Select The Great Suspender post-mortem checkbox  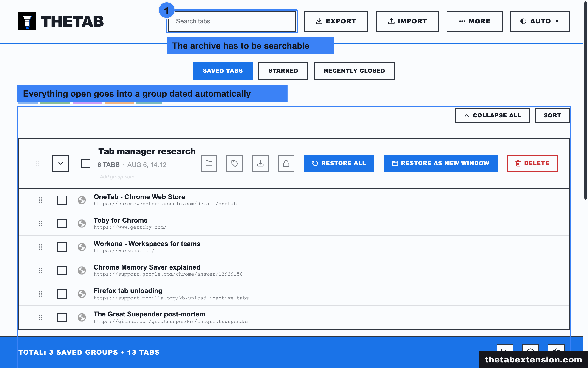point(62,317)
